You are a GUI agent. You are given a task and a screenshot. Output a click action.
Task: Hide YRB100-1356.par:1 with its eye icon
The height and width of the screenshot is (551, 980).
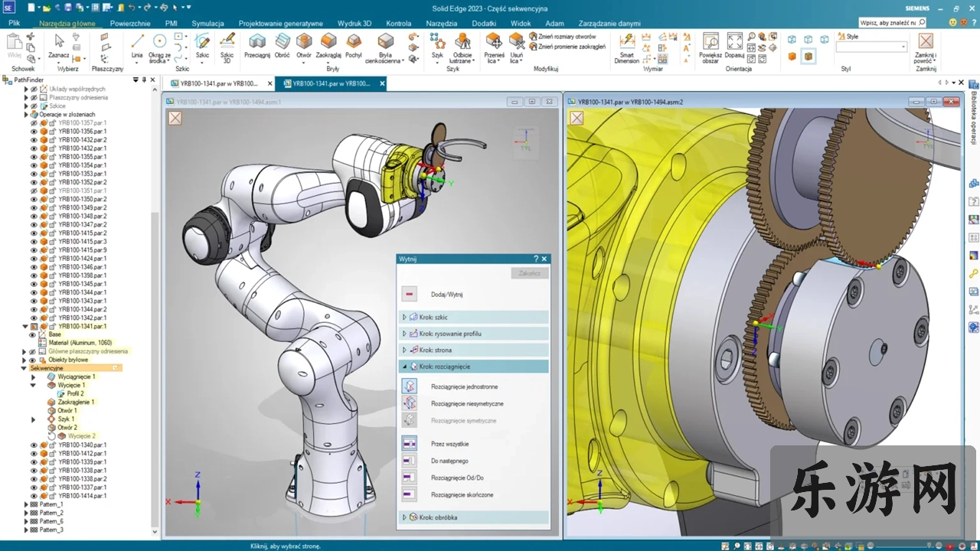point(34,131)
